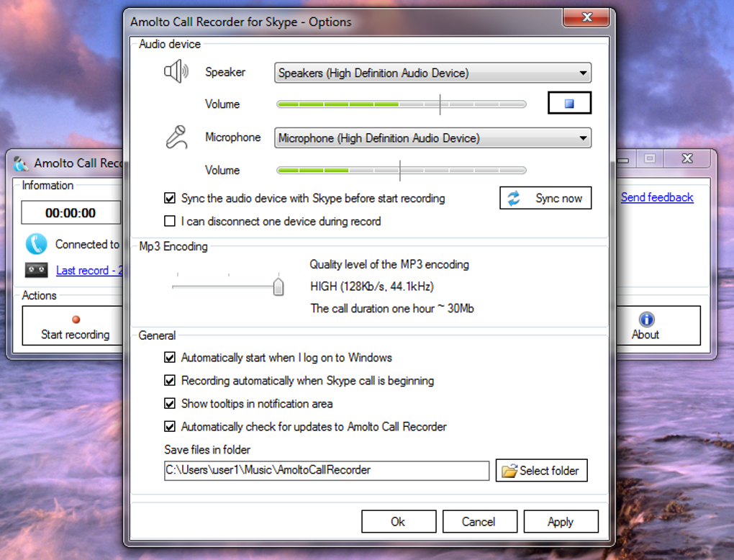Image resolution: width=734 pixels, height=560 pixels.
Task: Click the cassette tape icon in main window
Action: click(36, 270)
